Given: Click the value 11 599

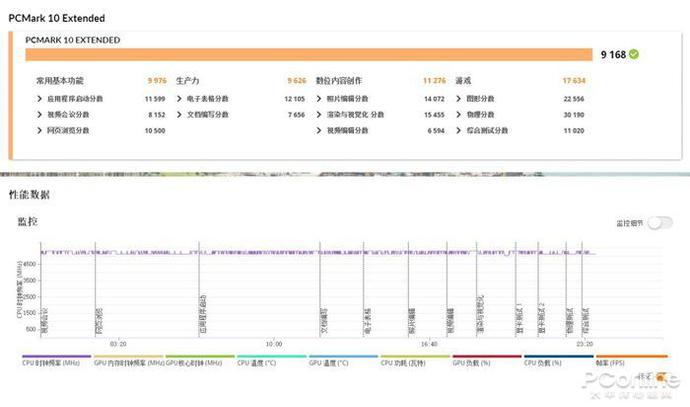Looking at the screenshot, I should coord(155,99).
